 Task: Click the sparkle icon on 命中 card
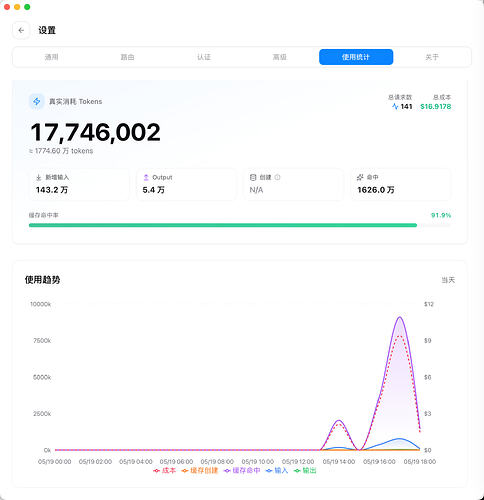(x=360, y=177)
